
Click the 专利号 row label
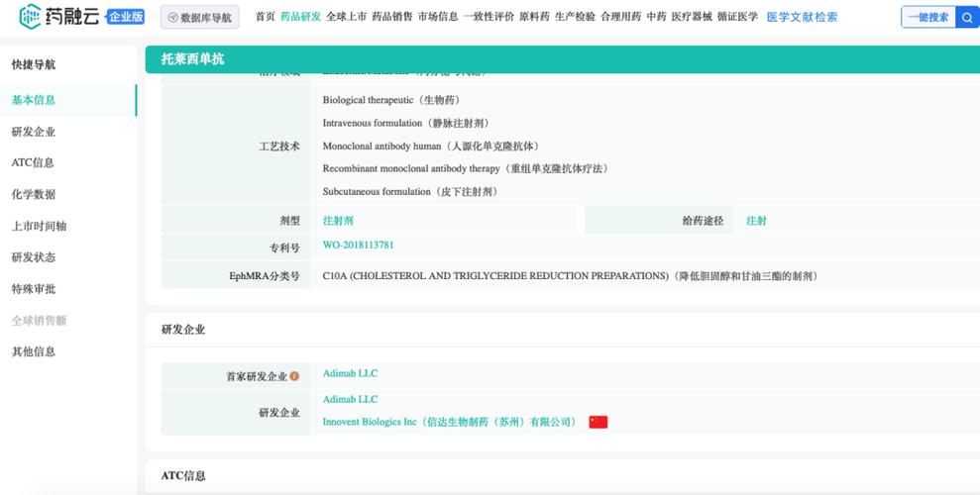284,248
